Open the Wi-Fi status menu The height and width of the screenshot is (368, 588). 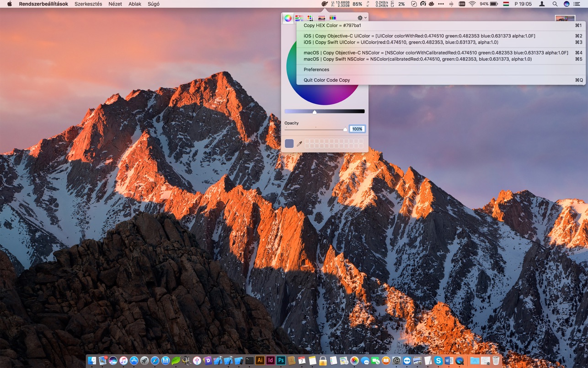coord(472,4)
